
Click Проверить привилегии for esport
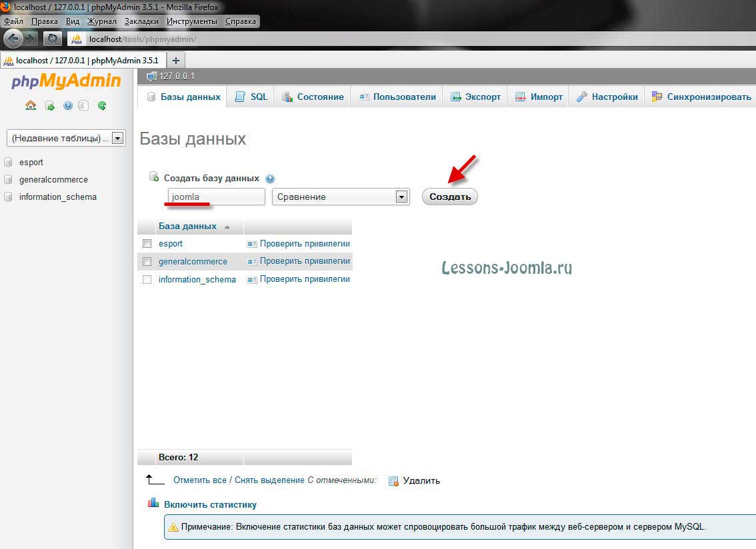pos(305,243)
